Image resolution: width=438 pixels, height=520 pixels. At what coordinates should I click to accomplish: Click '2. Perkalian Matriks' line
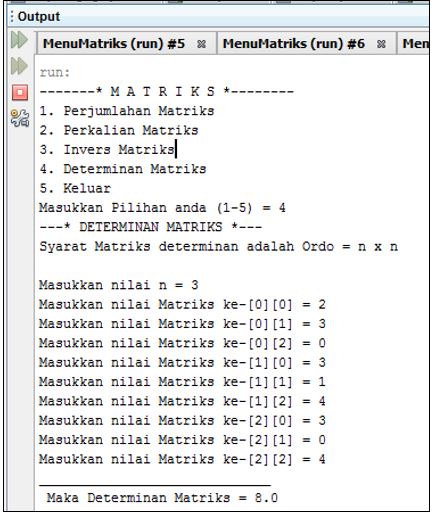click(x=119, y=130)
